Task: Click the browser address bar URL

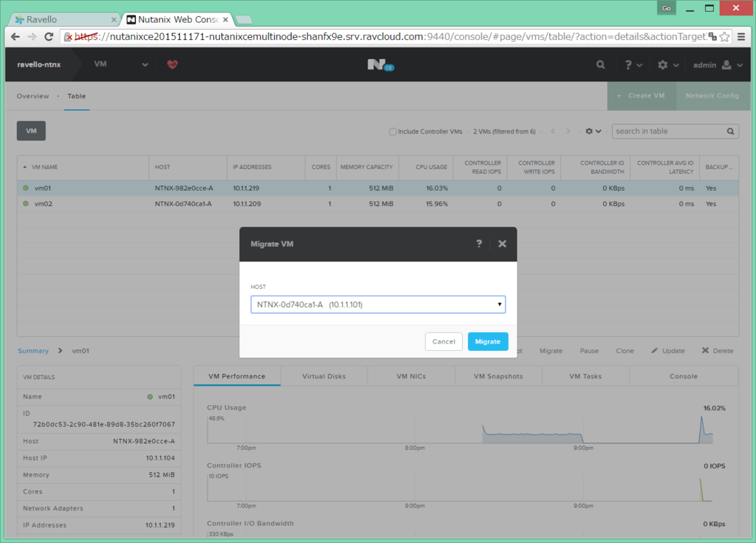Action: click(x=391, y=37)
